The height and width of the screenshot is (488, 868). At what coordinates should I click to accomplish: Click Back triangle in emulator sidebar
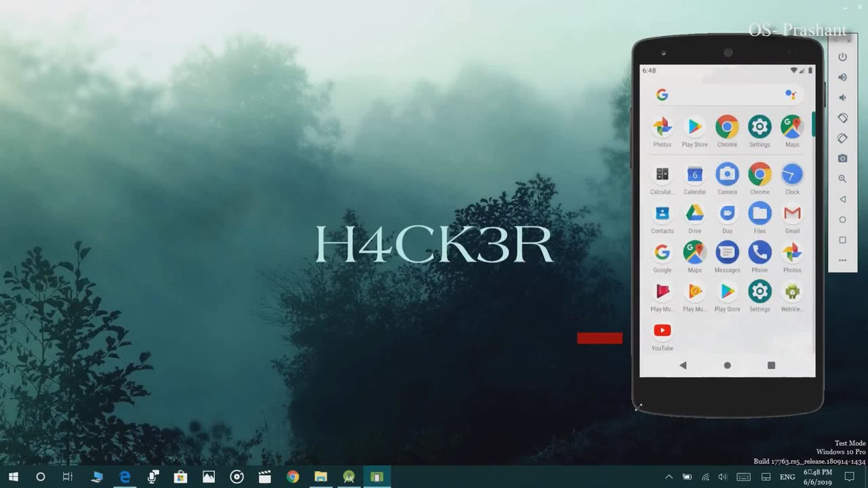[842, 199]
